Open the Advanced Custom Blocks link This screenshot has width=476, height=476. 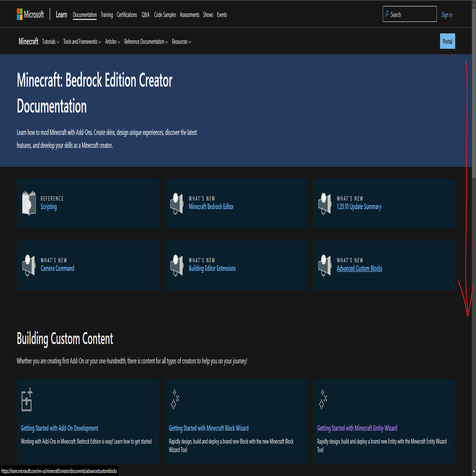(359, 268)
